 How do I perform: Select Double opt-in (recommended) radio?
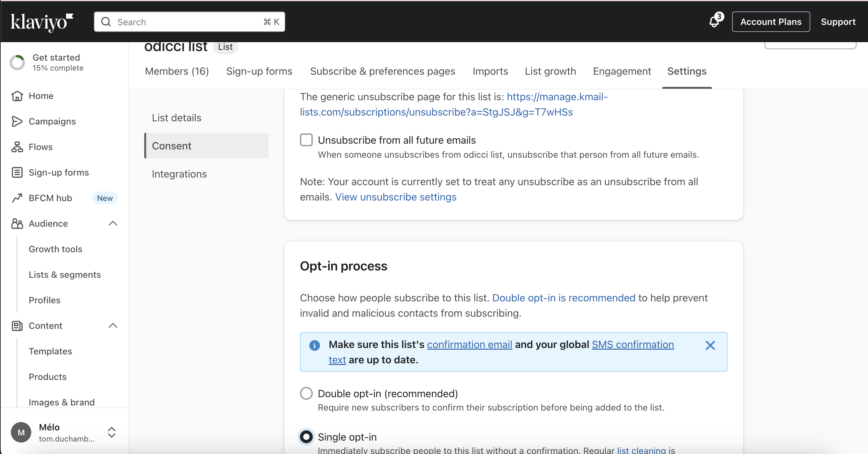click(306, 393)
